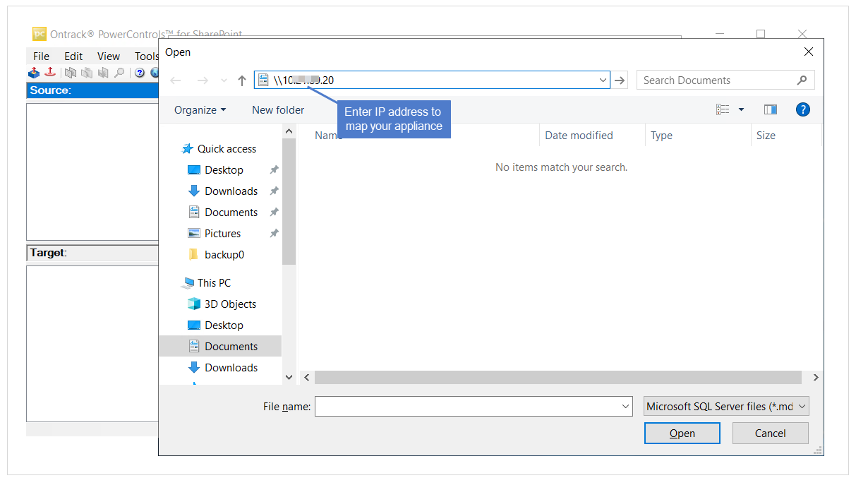Click the PowerControls app logo icon
The height and width of the screenshot is (490, 868).
click(40, 34)
